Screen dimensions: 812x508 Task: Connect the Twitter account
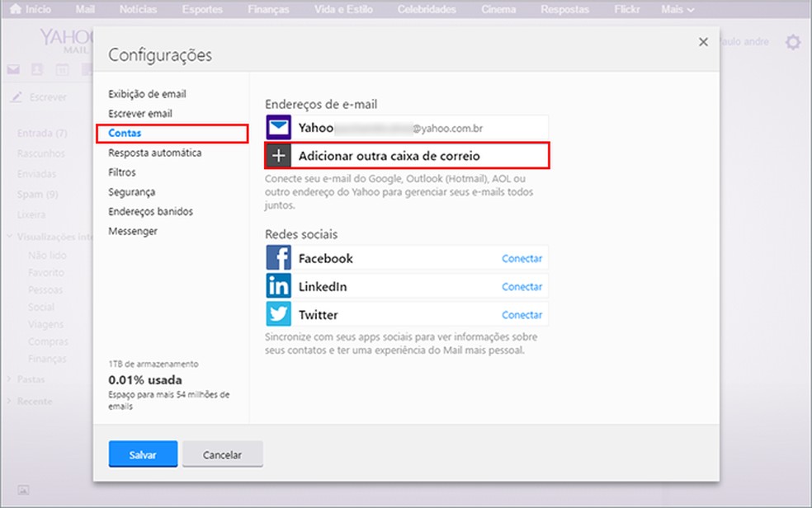522,314
